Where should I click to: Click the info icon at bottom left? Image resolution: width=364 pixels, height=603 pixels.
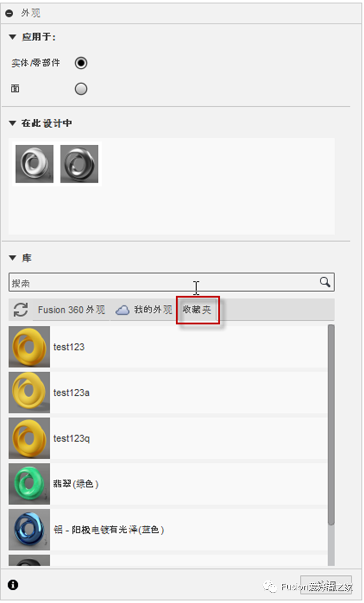[x=13, y=585]
